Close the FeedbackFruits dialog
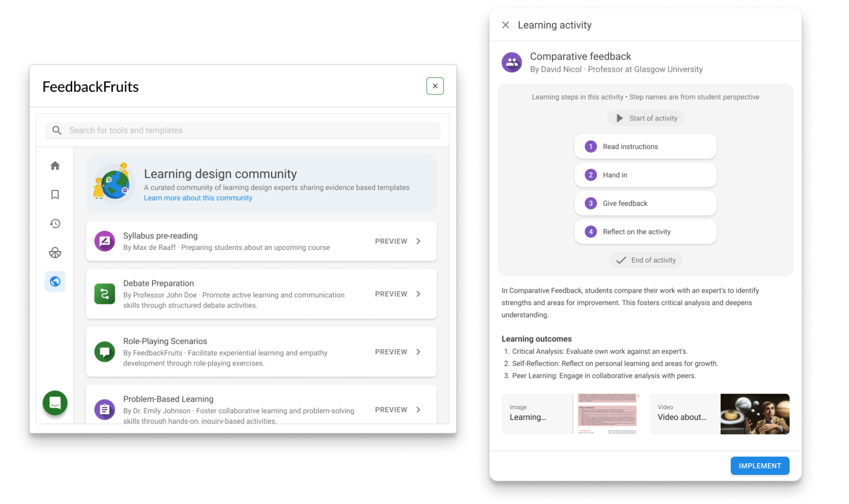The height and width of the screenshot is (504, 849). pos(435,86)
